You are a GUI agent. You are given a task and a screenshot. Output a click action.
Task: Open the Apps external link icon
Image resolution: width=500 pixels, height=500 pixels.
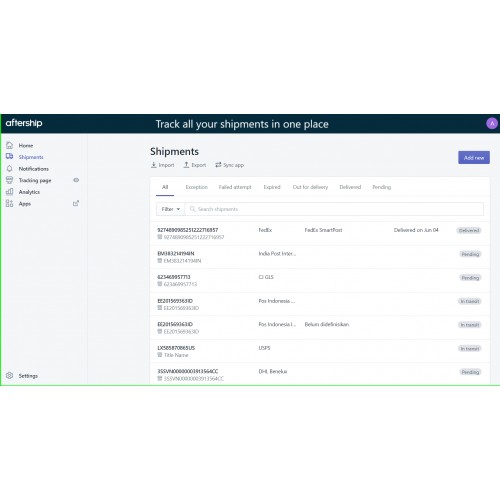click(76, 203)
